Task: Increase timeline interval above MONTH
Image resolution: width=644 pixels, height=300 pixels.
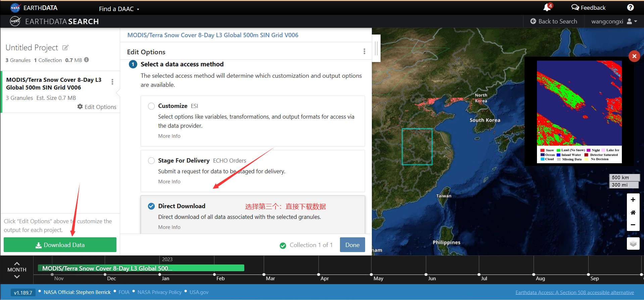Action: (17, 263)
